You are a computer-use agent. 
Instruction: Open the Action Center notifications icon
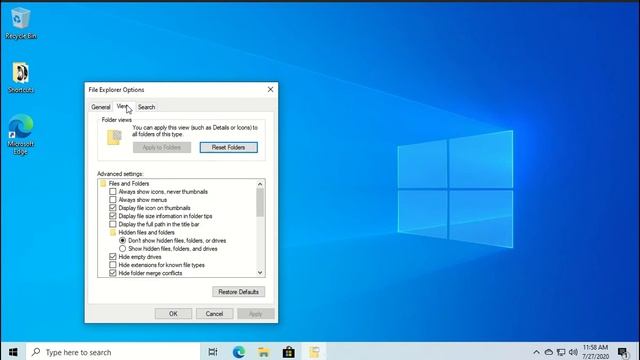(x=623, y=352)
